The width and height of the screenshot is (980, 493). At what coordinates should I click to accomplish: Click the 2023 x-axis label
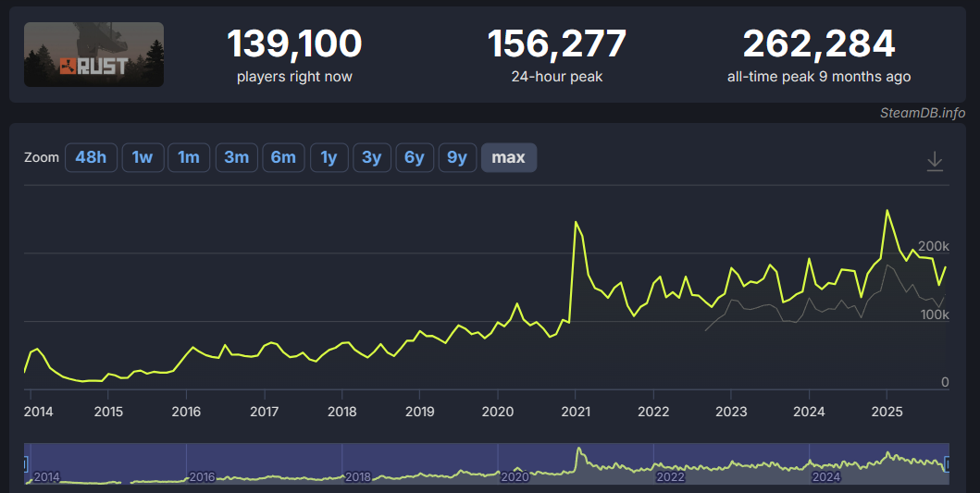[x=731, y=412]
